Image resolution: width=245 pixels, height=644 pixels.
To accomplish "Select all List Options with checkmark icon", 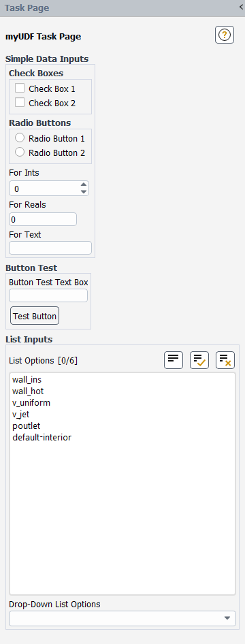I will click(x=199, y=360).
